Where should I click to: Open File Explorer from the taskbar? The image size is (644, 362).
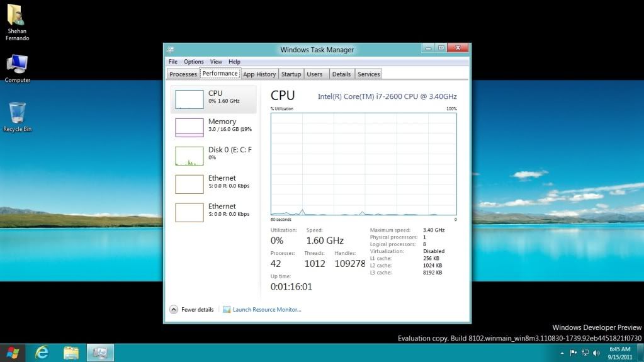click(71, 353)
